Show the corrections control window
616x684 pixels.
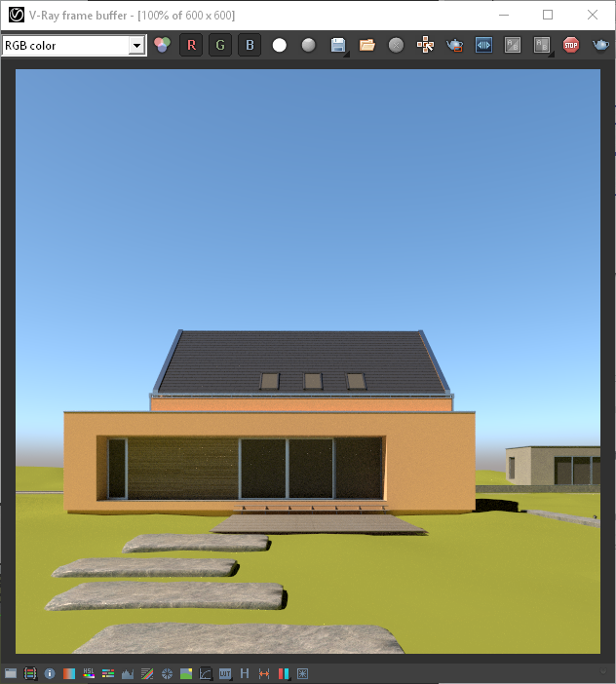(x=11, y=673)
